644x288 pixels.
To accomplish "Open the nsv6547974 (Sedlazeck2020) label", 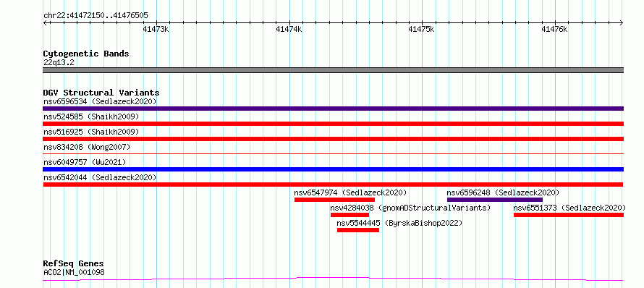I will pos(350,192).
